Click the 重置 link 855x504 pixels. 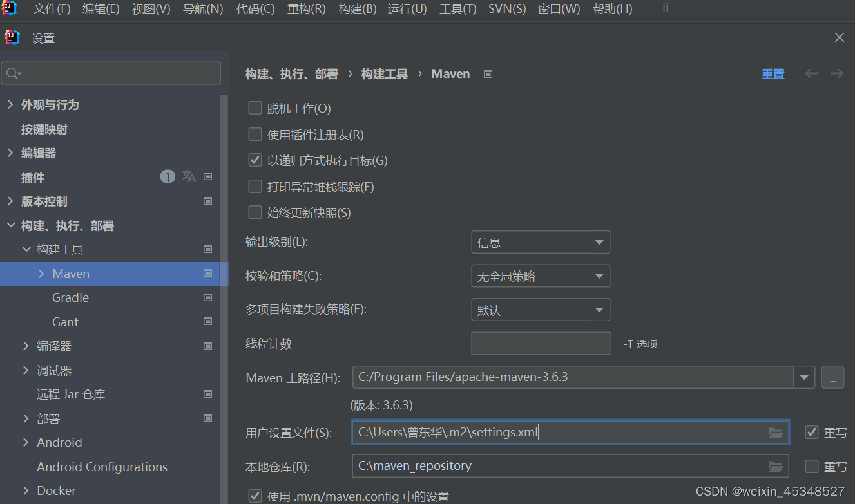(x=773, y=74)
